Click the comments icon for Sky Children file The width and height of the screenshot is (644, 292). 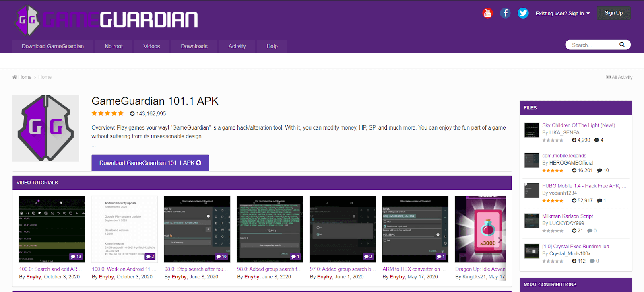coord(597,140)
